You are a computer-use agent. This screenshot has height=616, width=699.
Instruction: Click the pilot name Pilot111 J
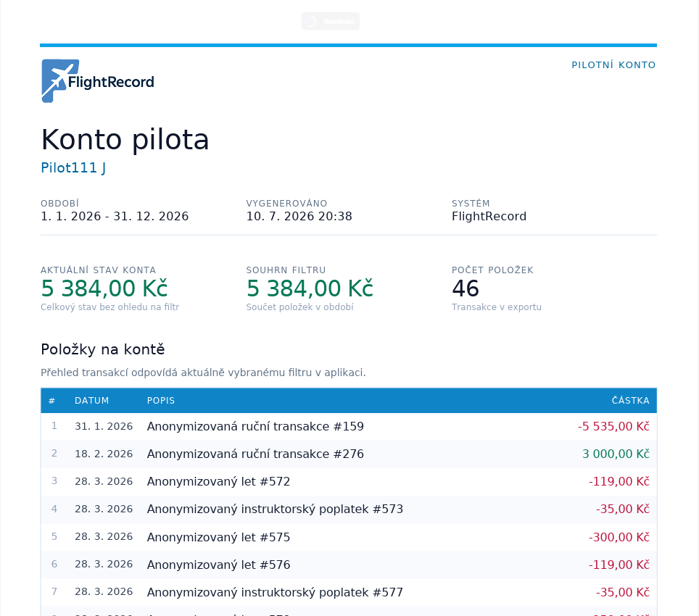73,168
